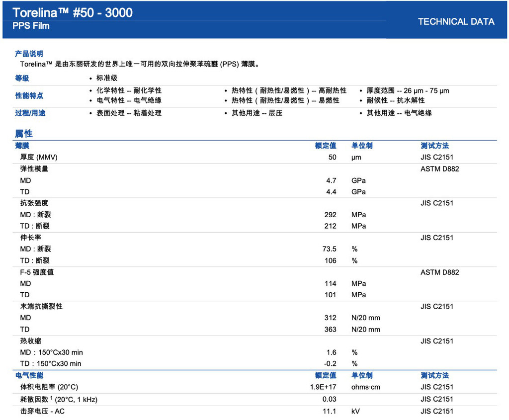Viewport: 509px width, 420px height.
Task: Click the heat shrinkage value "-0.2"
Action: pos(330,363)
